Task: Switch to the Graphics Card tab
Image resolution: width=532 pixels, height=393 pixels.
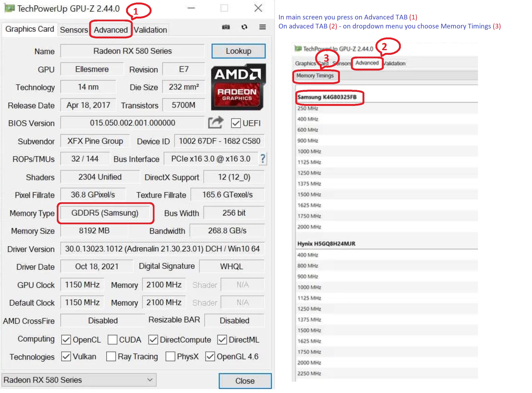Action: pos(30,29)
